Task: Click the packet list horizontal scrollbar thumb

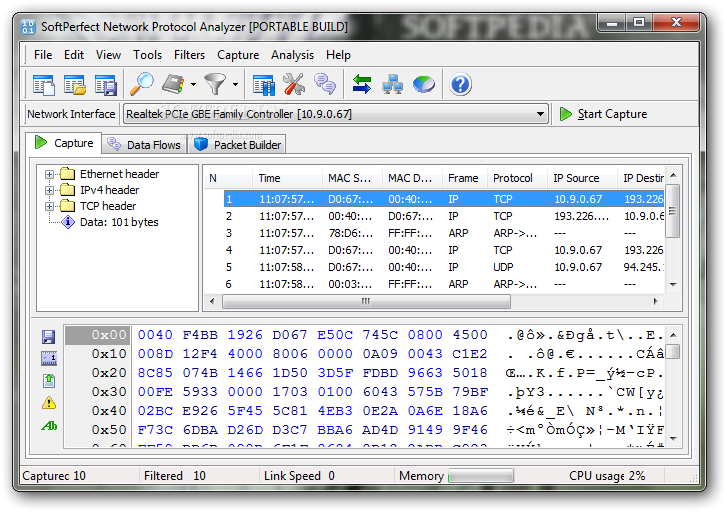Action: (366, 301)
